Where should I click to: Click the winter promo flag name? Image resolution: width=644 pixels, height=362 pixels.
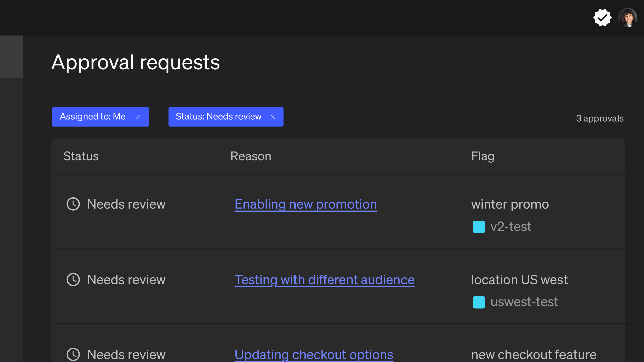tap(510, 204)
